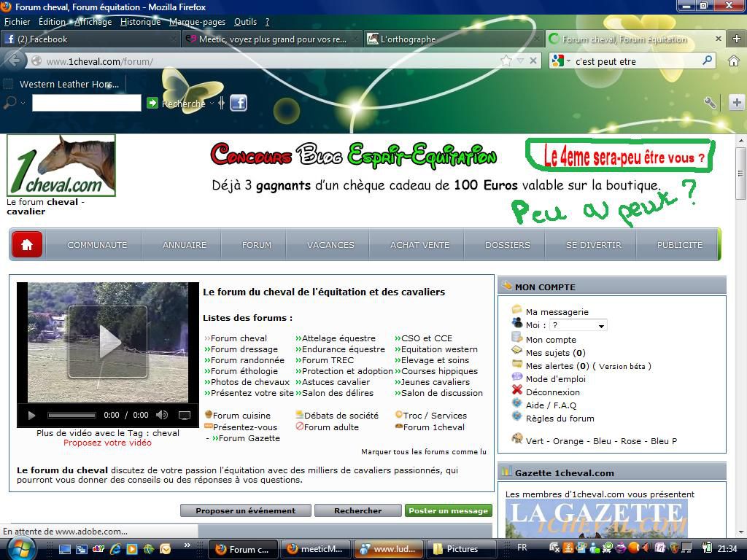Click the red home icon in navigation bar
Image resolution: width=747 pixels, height=560 pixels.
tap(28, 245)
